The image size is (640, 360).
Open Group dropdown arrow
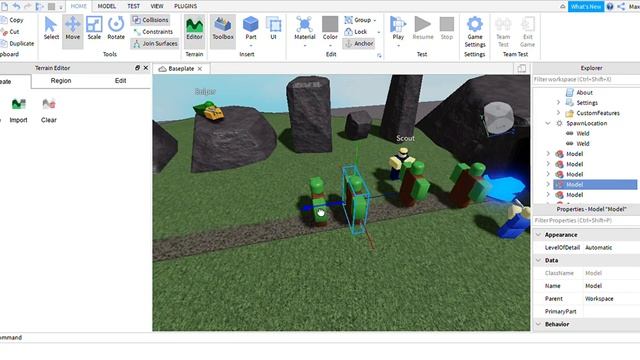pyautogui.click(x=375, y=20)
